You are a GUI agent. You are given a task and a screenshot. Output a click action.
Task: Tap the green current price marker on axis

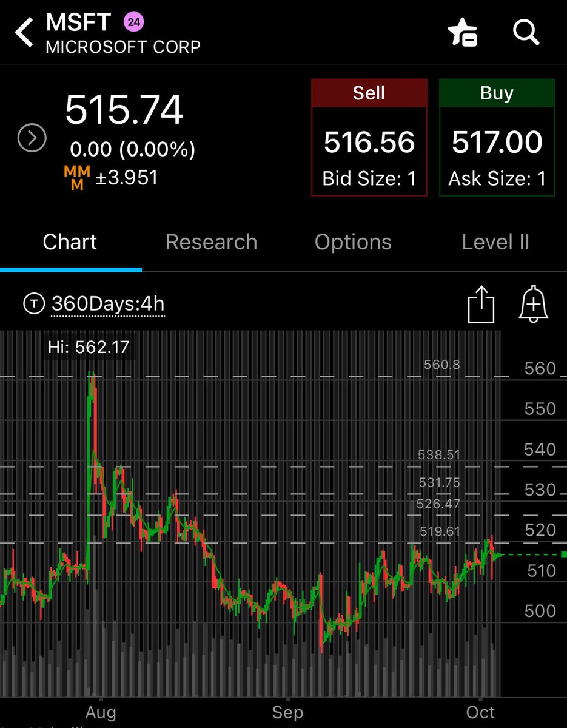click(x=564, y=554)
